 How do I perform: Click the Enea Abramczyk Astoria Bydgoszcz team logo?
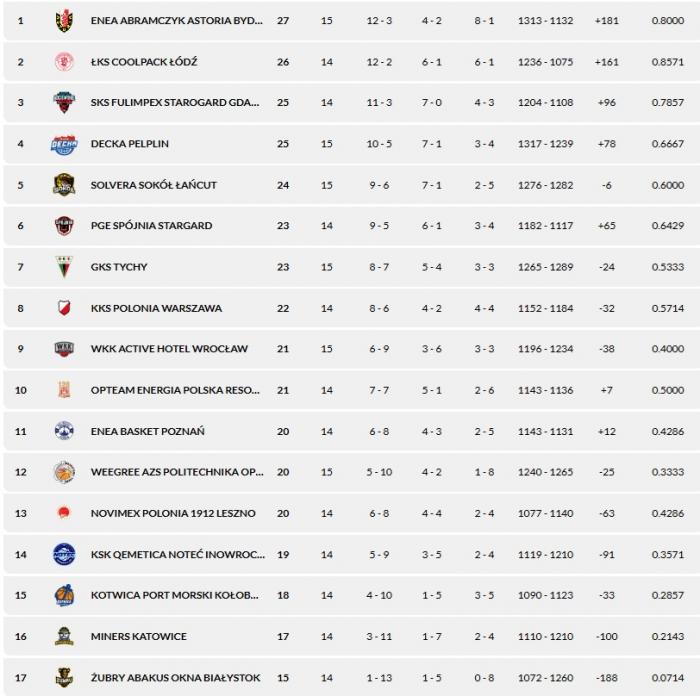pos(64,21)
